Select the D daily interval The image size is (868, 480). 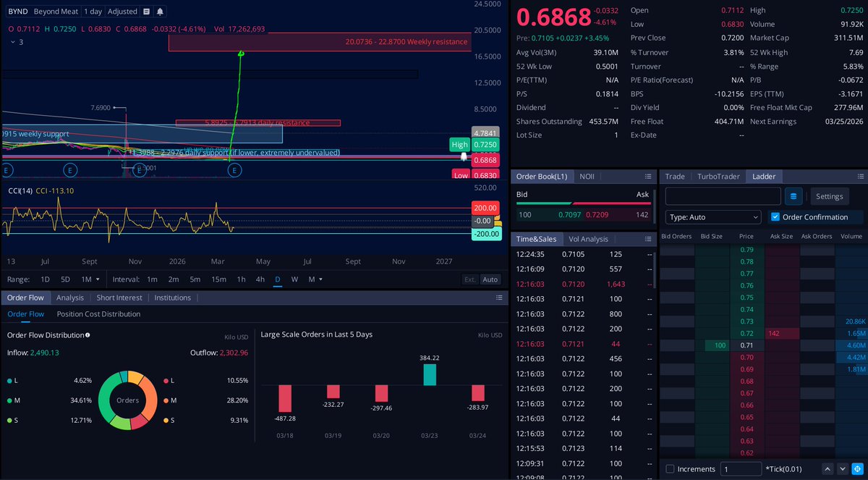pyautogui.click(x=278, y=279)
